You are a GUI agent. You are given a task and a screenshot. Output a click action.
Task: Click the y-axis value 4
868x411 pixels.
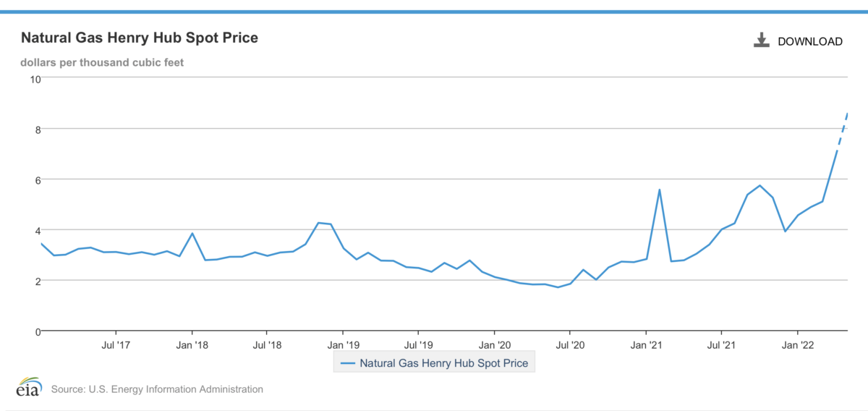pos(38,230)
